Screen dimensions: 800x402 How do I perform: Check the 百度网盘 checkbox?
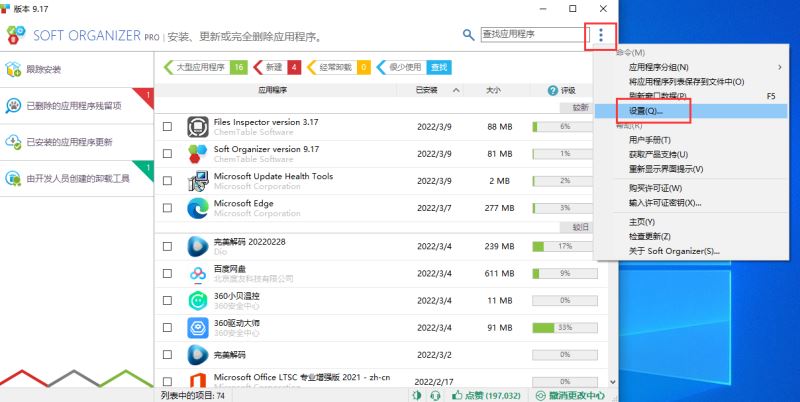(167, 273)
